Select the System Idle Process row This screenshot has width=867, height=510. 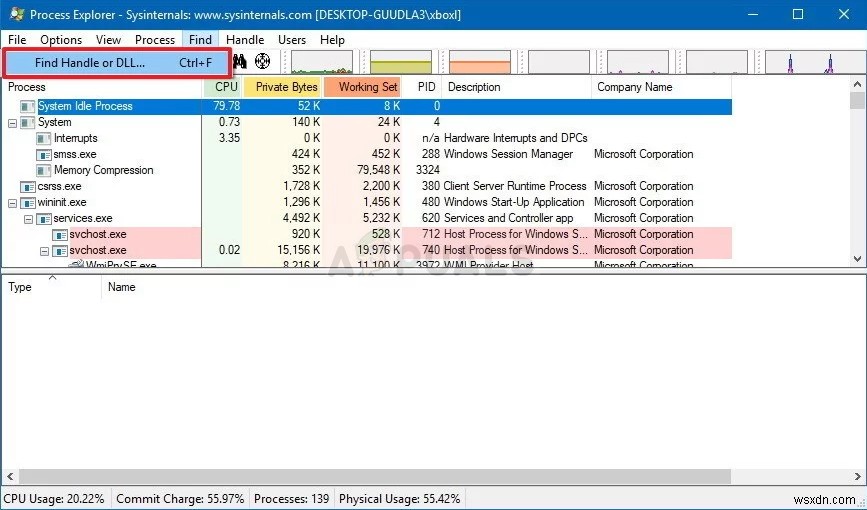click(x=367, y=106)
